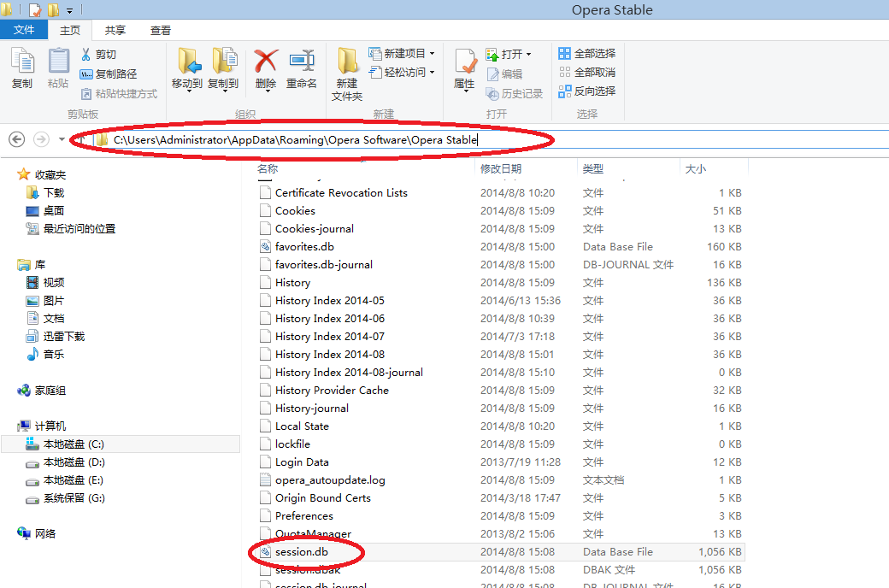Select Computer (计算机) in the sidebar

(42, 426)
